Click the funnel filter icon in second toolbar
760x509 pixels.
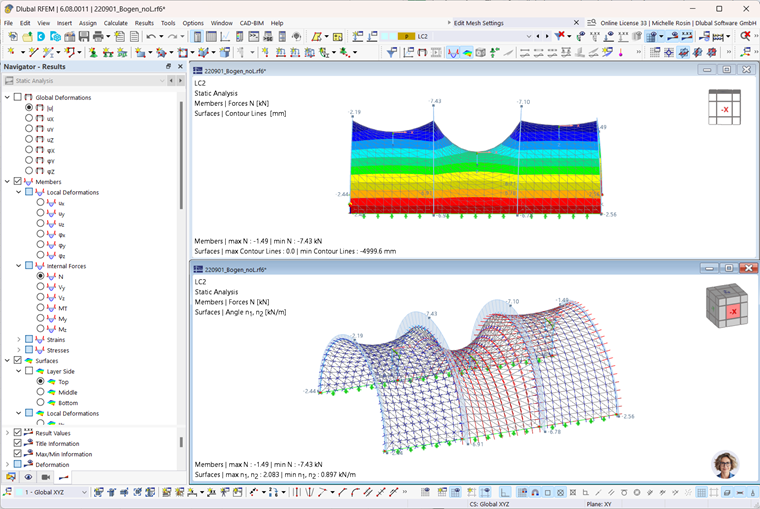pyautogui.click(x=391, y=52)
